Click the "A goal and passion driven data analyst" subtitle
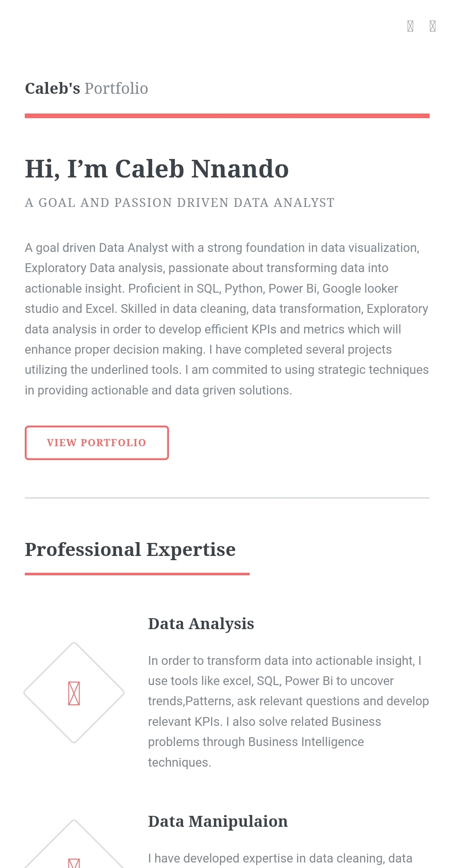The height and width of the screenshot is (868, 454). 179,203
